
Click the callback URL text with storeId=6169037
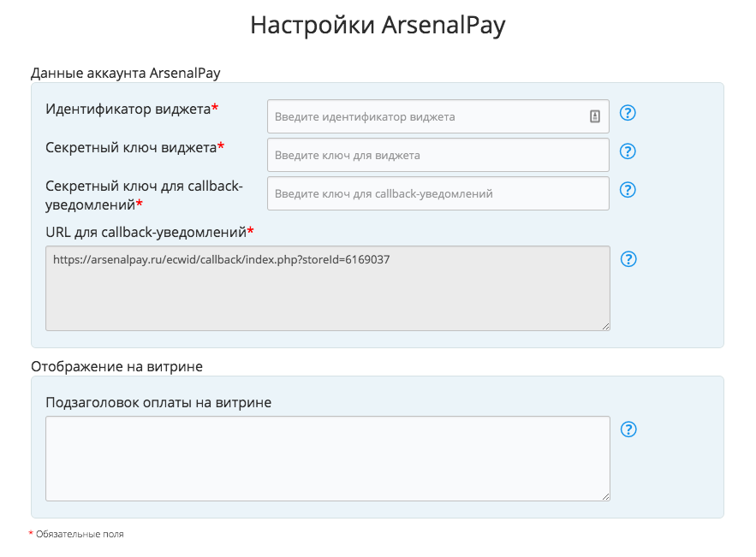[x=221, y=260]
